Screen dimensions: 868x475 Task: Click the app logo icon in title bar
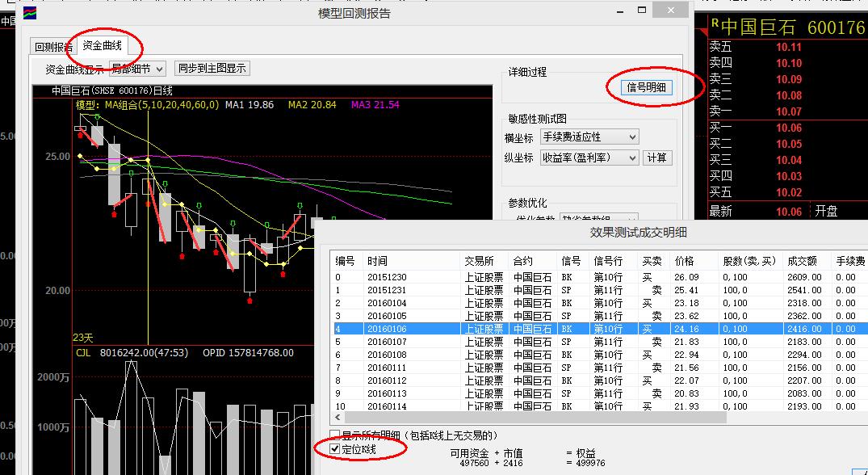point(29,13)
